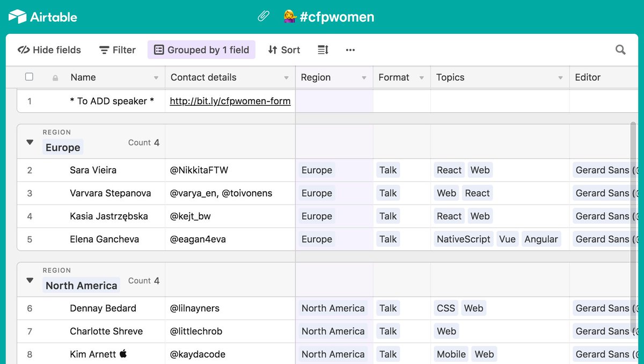The width and height of the screenshot is (644, 364).
Task: Open Contact details column dropdown arrow
Action: point(287,78)
